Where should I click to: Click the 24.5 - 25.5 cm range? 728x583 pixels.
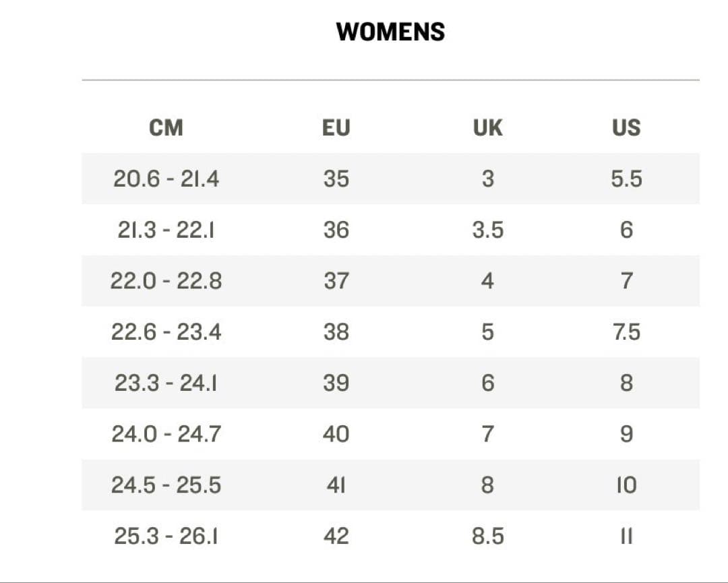pos(166,485)
